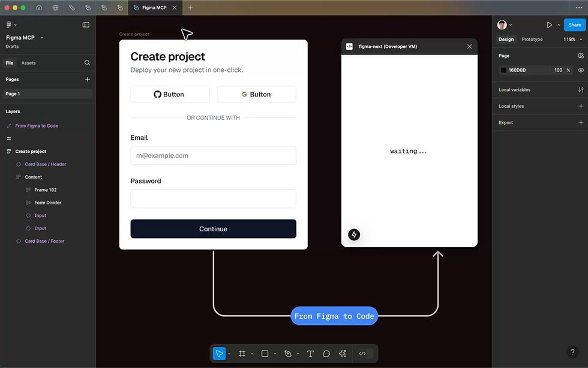Select the Move tool in toolbar
The height and width of the screenshot is (368, 588).
pyautogui.click(x=220, y=354)
